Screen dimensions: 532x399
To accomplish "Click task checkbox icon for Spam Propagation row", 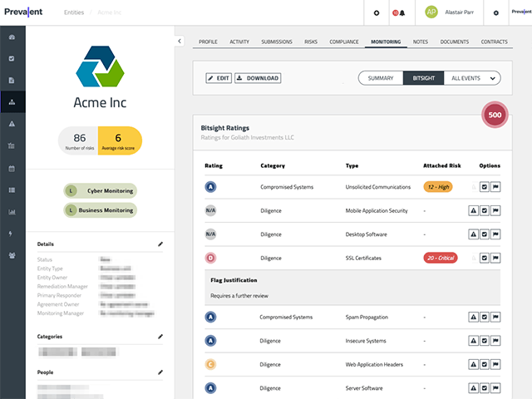I will click(484, 317).
